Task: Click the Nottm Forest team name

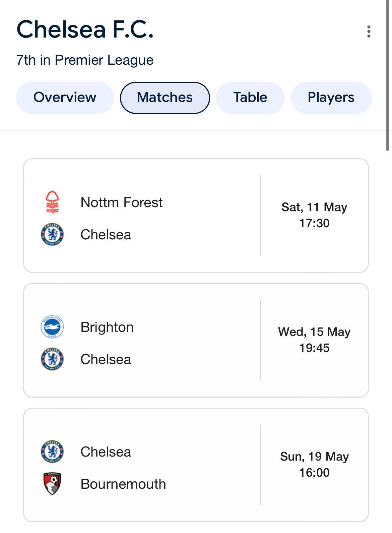Action: (122, 202)
